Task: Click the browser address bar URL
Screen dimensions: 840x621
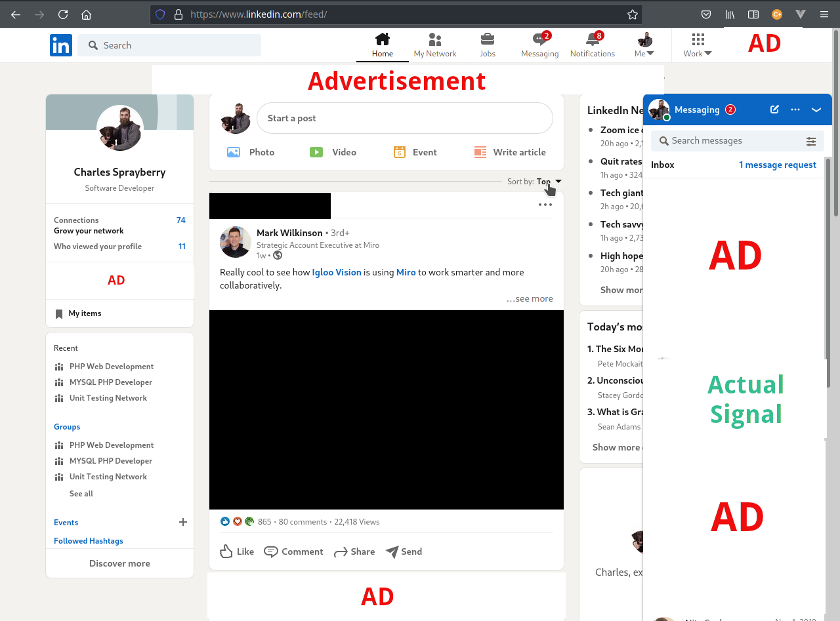Action: point(259,14)
